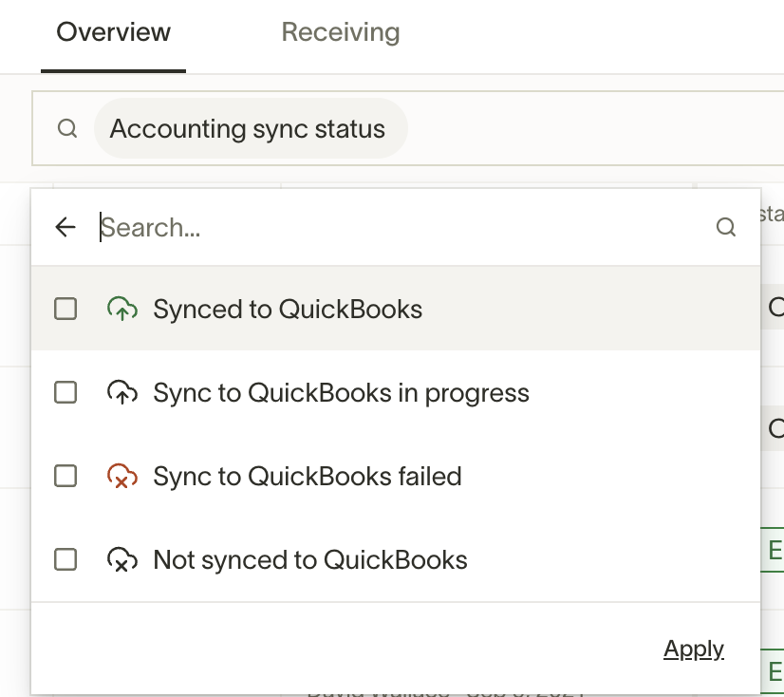Open the Receiving tab
The image size is (784, 697).
tap(341, 32)
